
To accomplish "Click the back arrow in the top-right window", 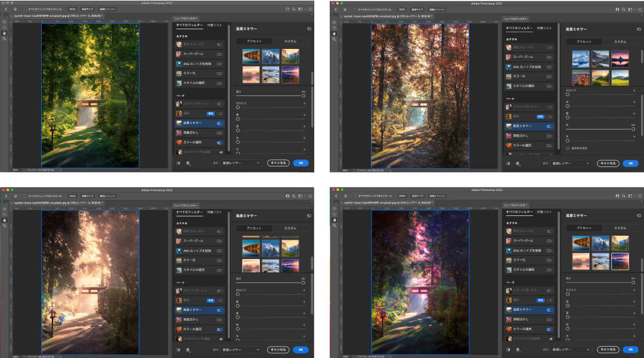I will coord(336,10).
